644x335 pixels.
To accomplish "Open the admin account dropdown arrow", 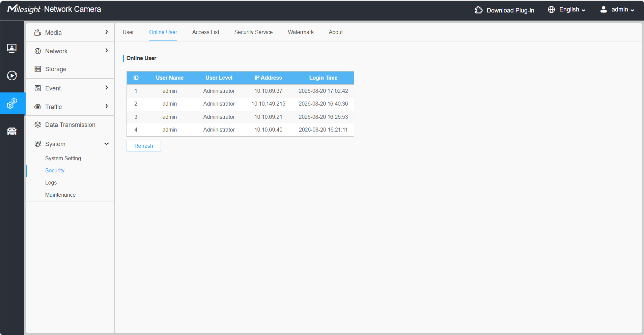I will 632,10.
